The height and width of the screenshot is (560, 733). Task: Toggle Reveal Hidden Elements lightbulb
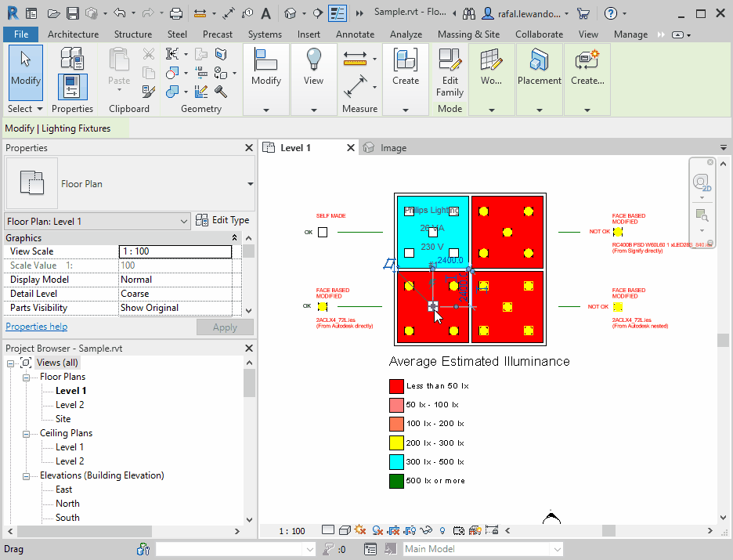(441, 530)
